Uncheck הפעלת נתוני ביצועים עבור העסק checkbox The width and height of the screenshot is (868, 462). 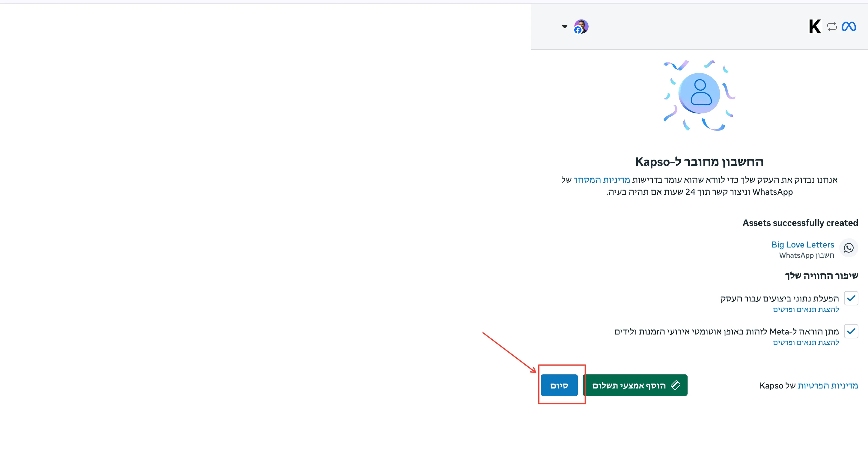coord(851,298)
